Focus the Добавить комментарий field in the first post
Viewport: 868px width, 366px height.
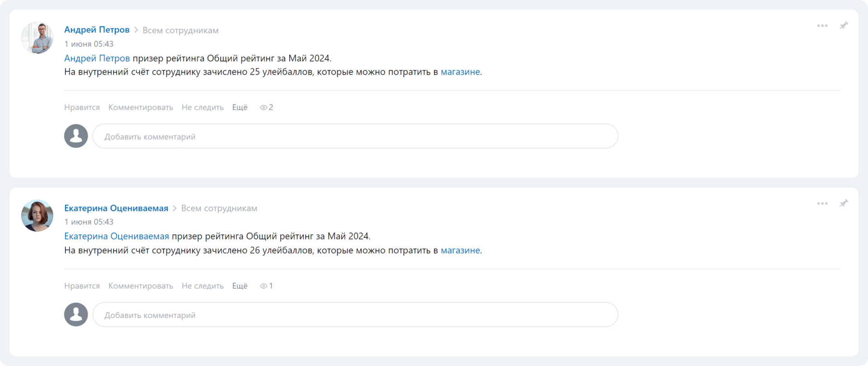[x=355, y=136]
